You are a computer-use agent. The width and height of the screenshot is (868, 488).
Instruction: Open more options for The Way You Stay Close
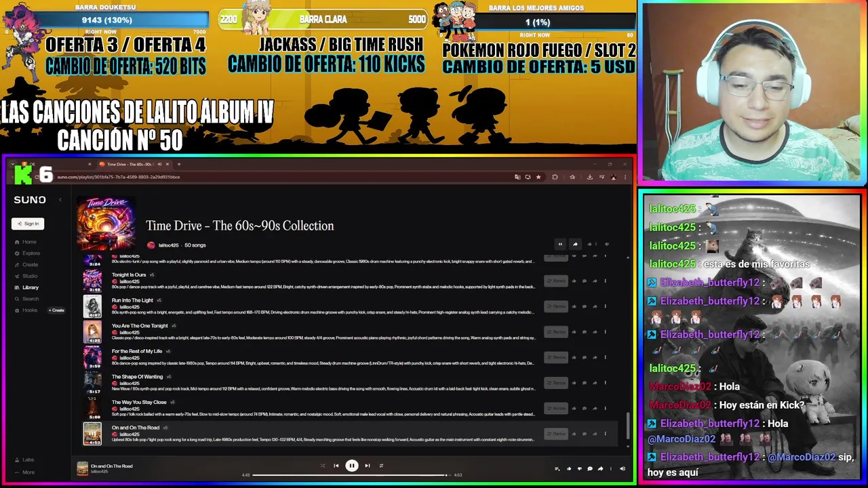click(x=606, y=408)
